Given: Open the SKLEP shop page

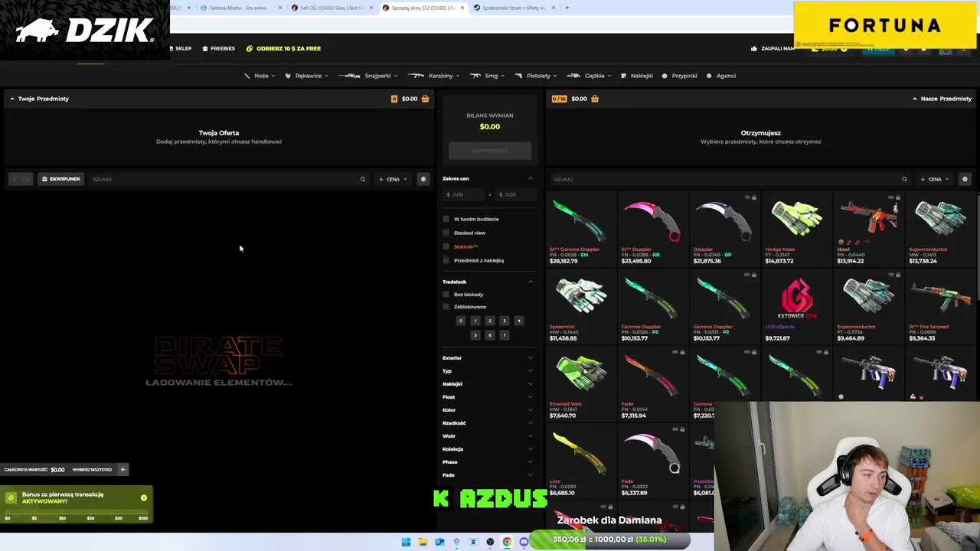Looking at the screenshot, I should (181, 48).
